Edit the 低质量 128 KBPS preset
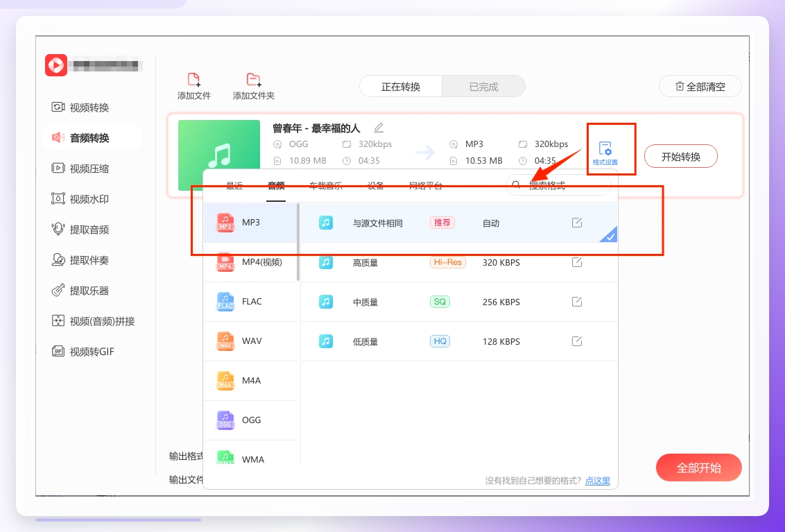The height and width of the screenshot is (532, 785). (577, 341)
